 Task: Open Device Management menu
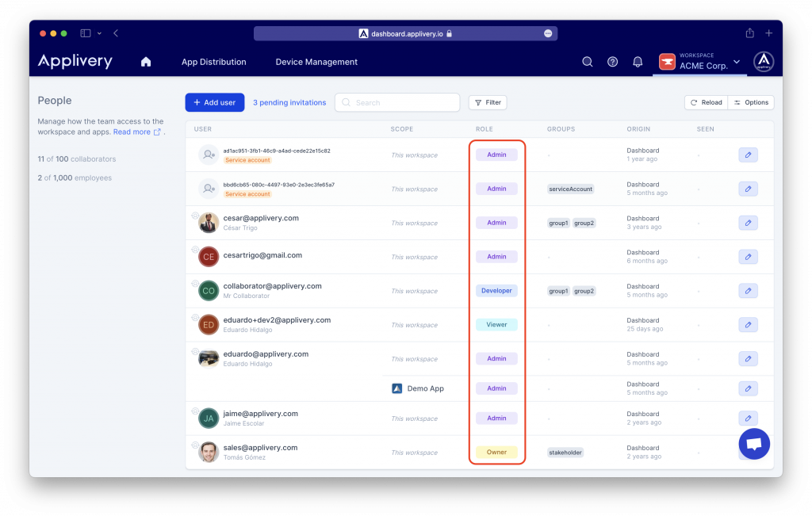pos(316,62)
